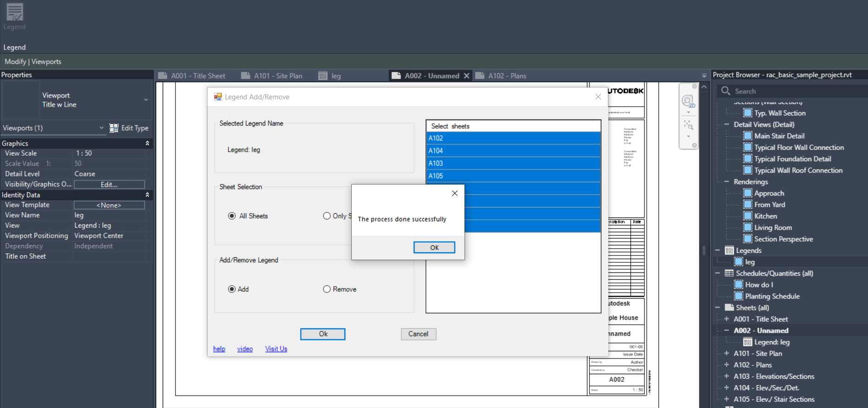868x408 pixels.
Task: Click the Legend: leg icon under A002
Action: (x=748, y=342)
